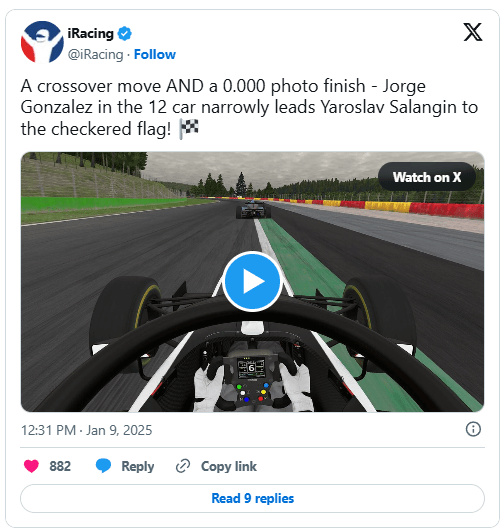Select the Copy link text

pos(229,466)
